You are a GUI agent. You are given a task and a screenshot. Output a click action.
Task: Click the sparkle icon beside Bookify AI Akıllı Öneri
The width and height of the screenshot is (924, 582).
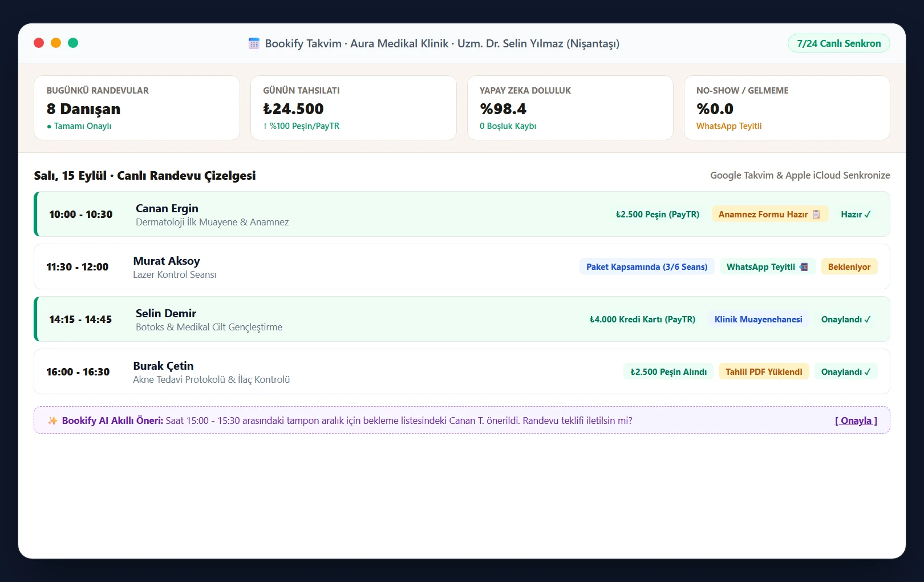coord(52,421)
